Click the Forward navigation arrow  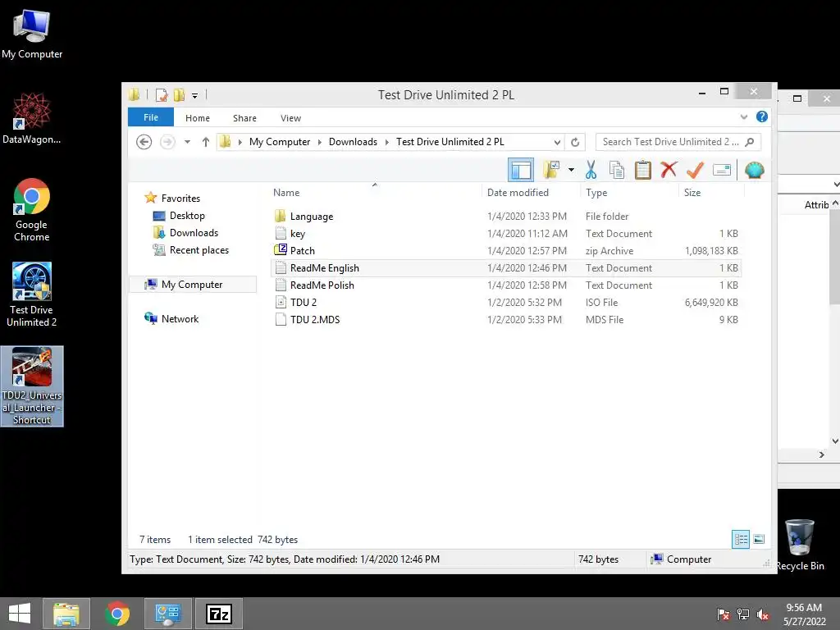(167, 142)
